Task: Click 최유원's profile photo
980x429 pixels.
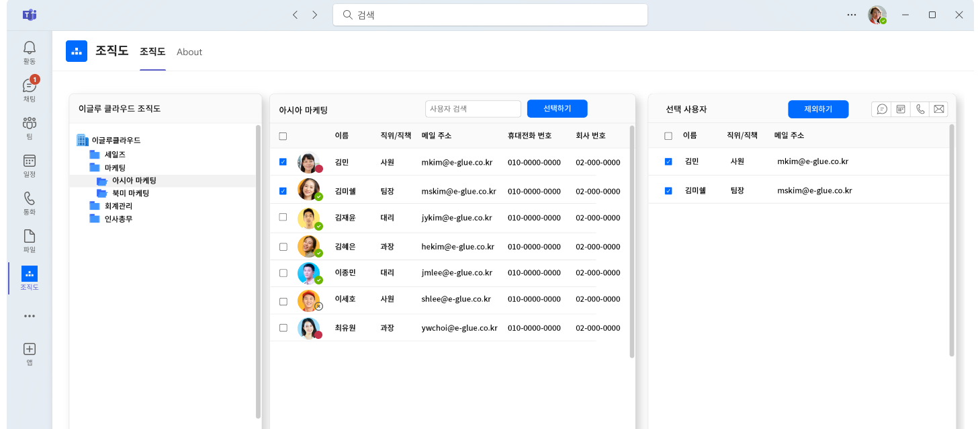Action: click(x=308, y=327)
